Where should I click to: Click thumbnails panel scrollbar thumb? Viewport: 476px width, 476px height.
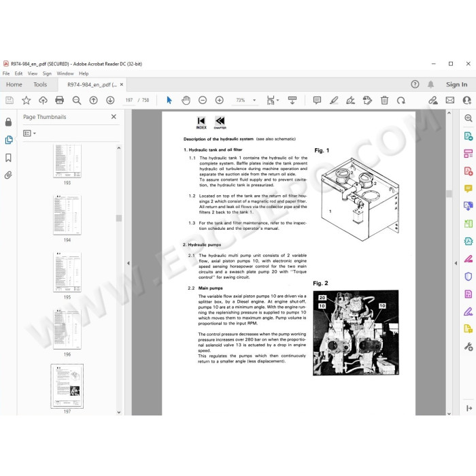(119, 218)
